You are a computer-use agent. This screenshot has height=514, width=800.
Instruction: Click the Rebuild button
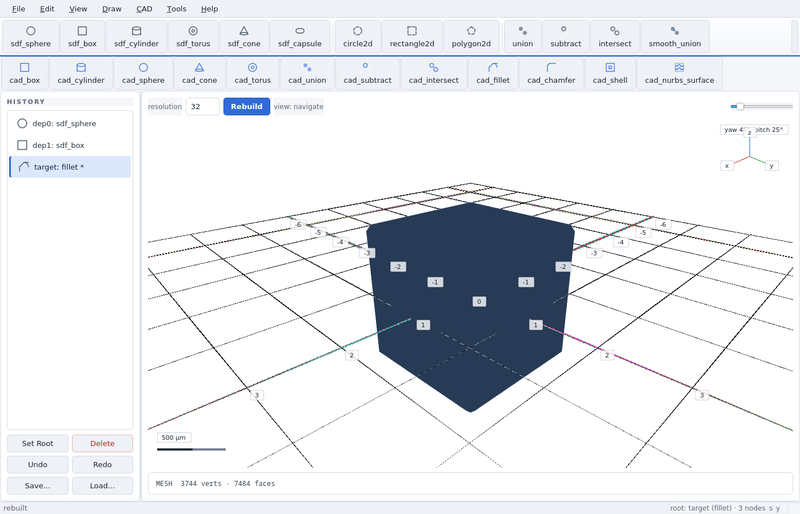pyautogui.click(x=246, y=106)
